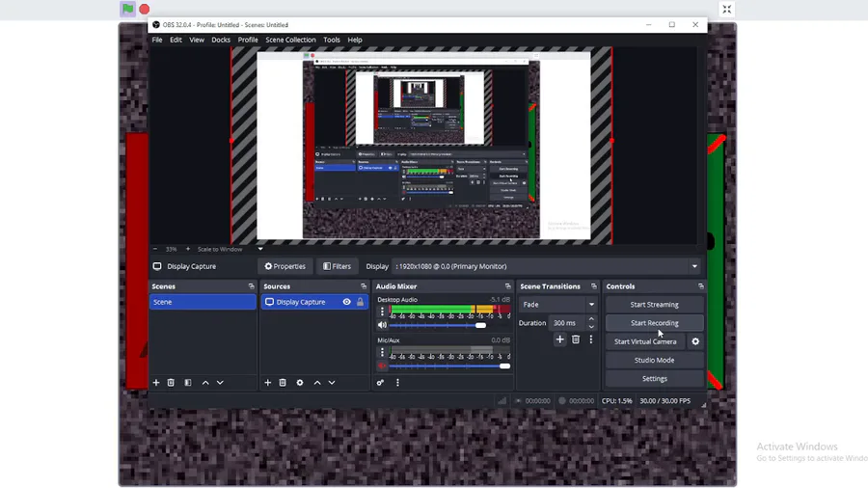Image resolution: width=868 pixels, height=488 pixels.
Task: Open the Edit menu
Action: tap(176, 40)
